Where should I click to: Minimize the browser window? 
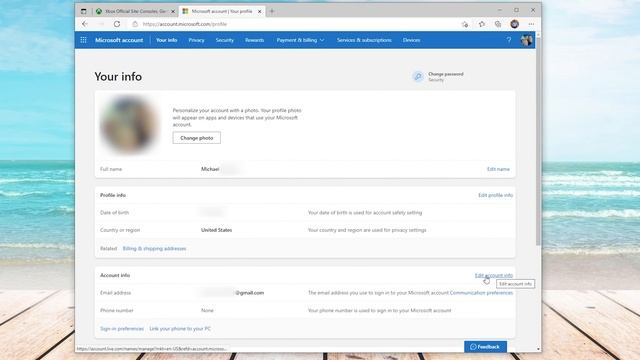pyautogui.click(x=500, y=10)
